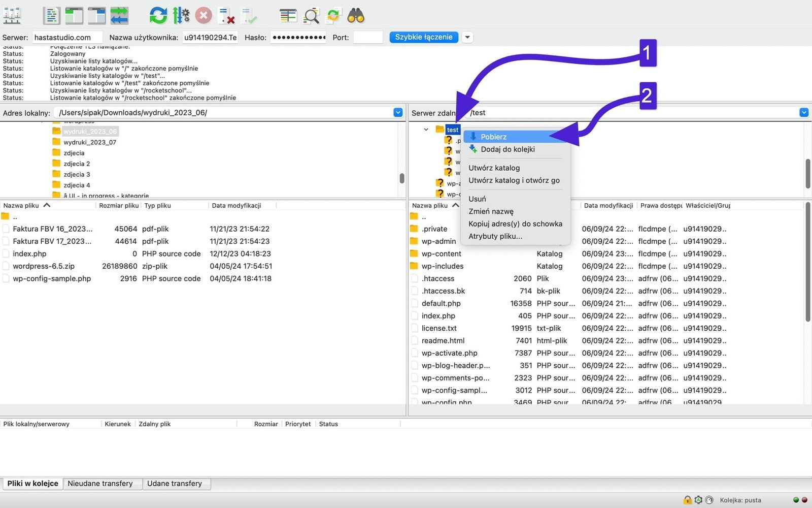Click the disconnect from server icon
Image resolution: width=812 pixels, height=508 pixels.
[x=226, y=16]
